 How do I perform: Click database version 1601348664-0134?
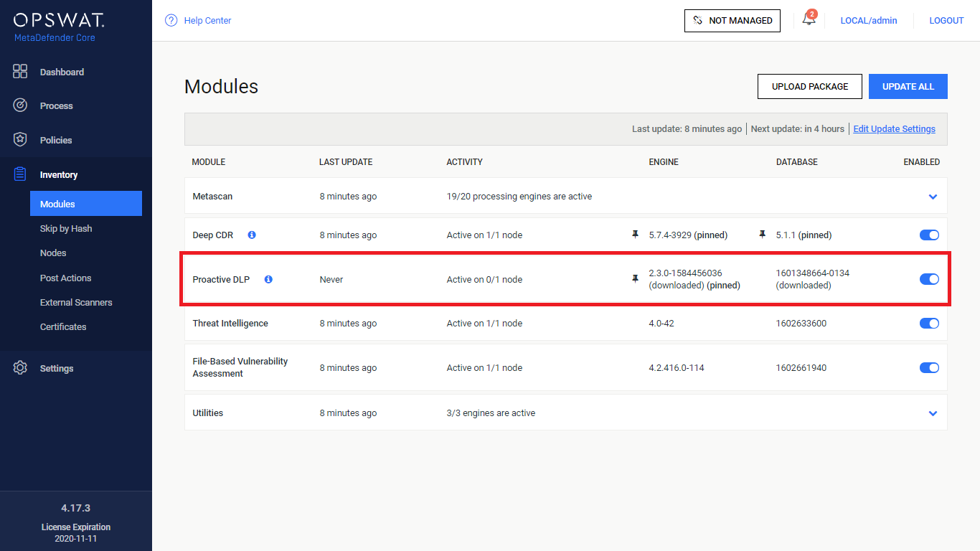[x=813, y=273]
